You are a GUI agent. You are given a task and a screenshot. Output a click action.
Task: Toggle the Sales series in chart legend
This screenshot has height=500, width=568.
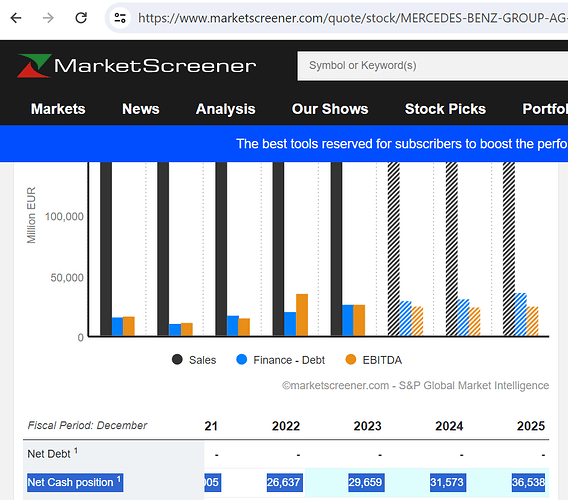point(194,360)
